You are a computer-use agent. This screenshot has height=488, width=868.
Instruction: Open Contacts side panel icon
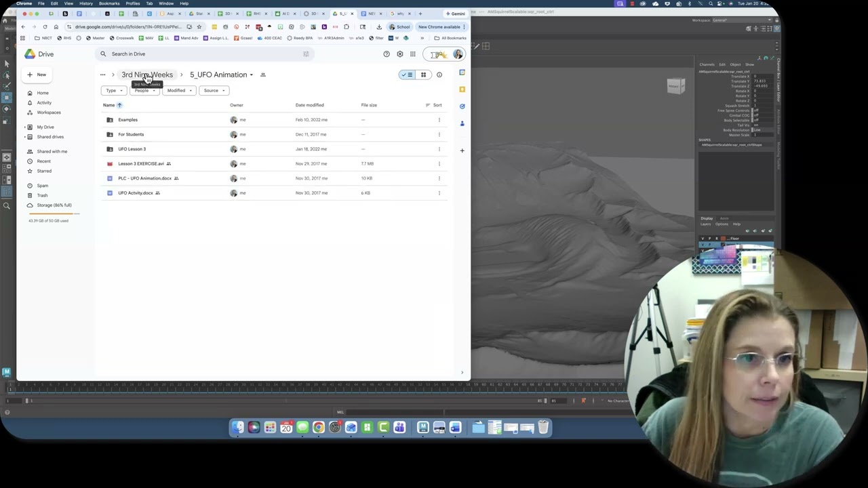pyautogui.click(x=462, y=123)
